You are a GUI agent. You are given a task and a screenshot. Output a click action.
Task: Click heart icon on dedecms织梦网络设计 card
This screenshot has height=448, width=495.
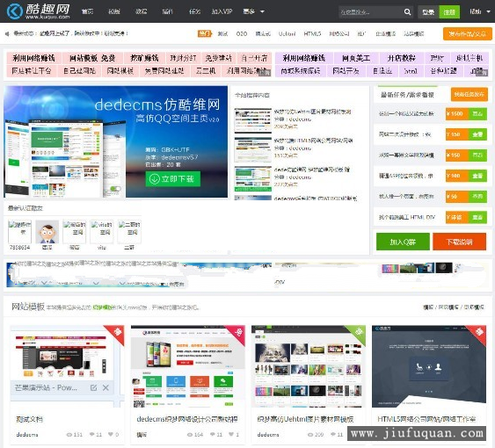(231, 435)
